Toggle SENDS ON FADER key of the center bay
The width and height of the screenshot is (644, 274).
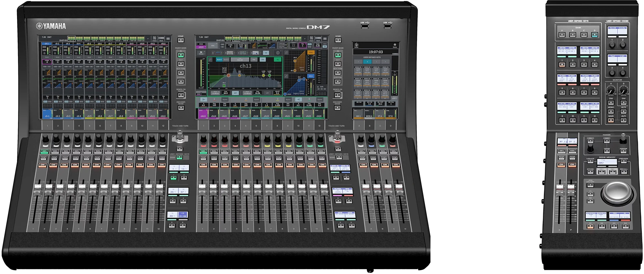(x=337, y=95)
